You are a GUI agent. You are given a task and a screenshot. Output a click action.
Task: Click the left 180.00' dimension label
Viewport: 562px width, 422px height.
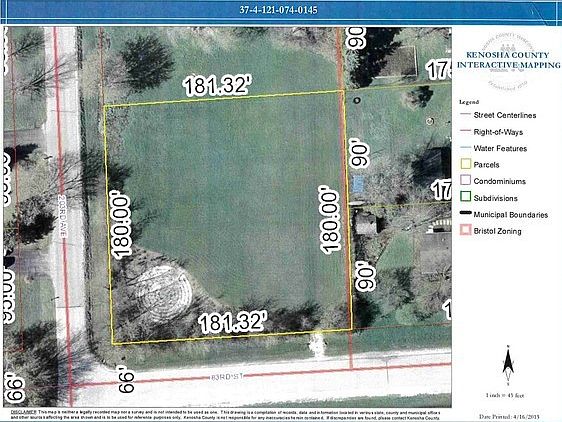[x=121, y=227]
